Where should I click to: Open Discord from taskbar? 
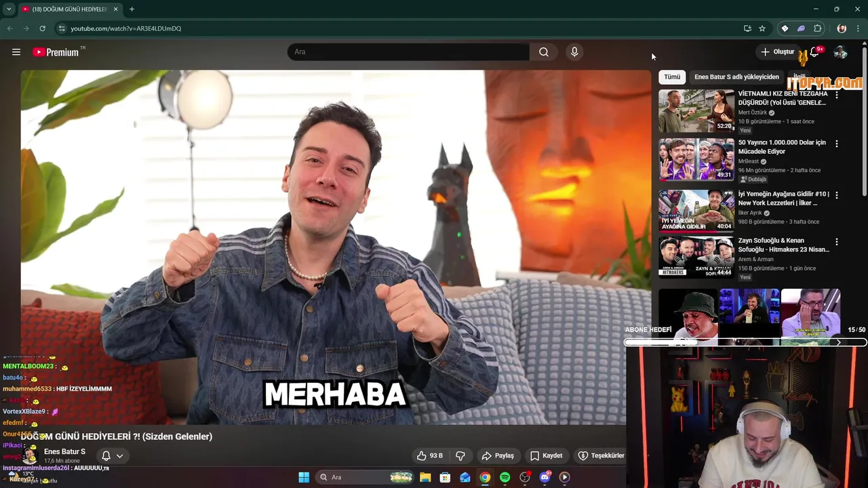545,477
